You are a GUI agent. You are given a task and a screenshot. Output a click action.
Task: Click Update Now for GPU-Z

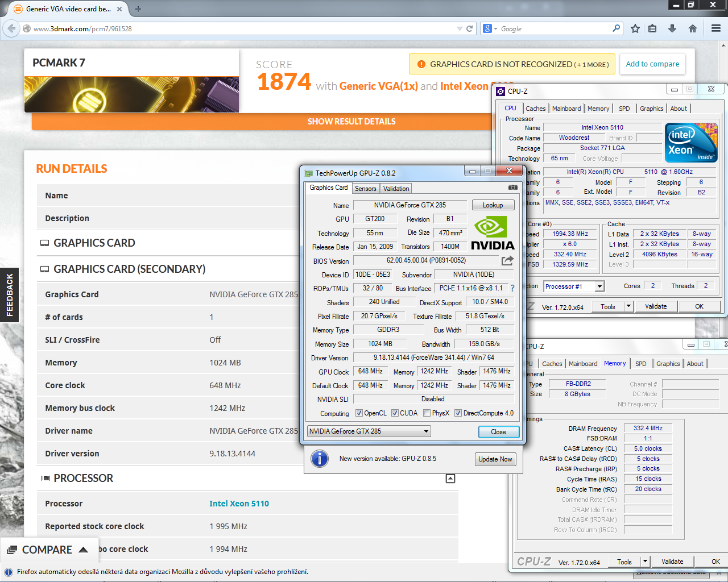[495, 459]
